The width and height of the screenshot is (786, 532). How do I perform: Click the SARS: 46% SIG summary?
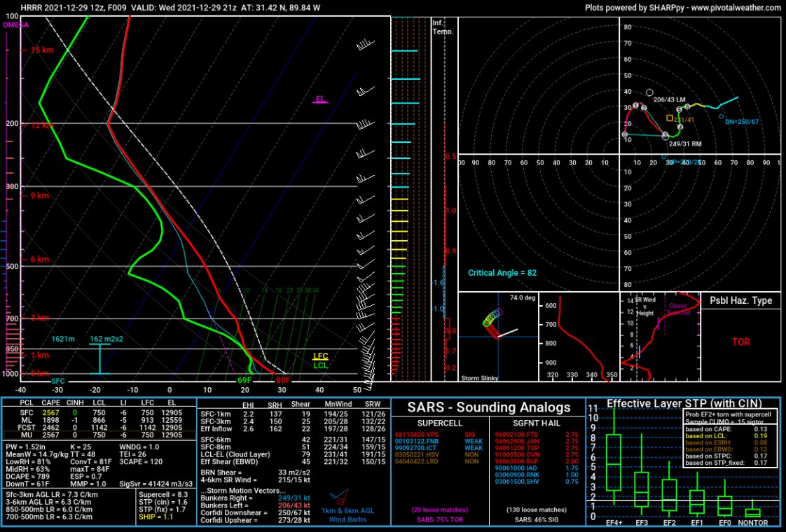click(x=536, y=519)
